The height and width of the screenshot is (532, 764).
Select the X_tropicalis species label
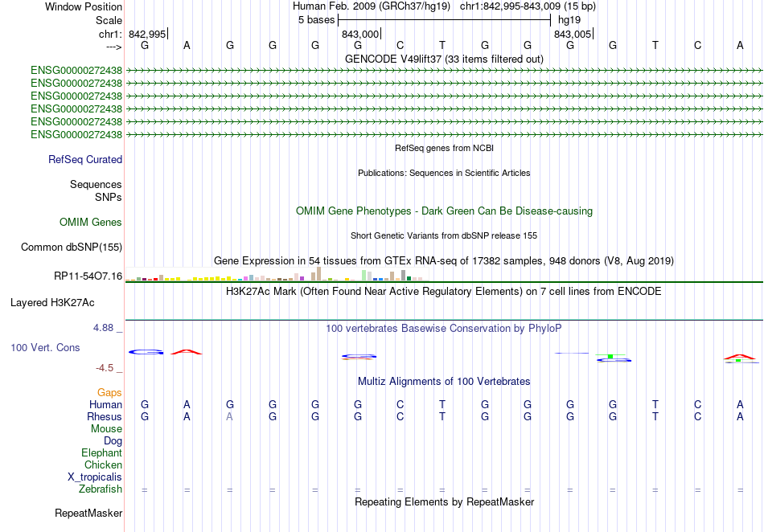point(95,477)
